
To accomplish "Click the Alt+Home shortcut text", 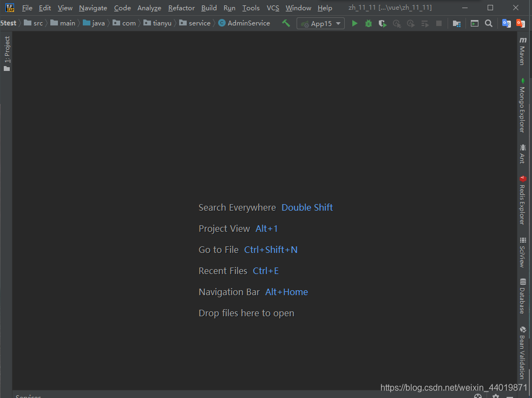I will (286, 292).
